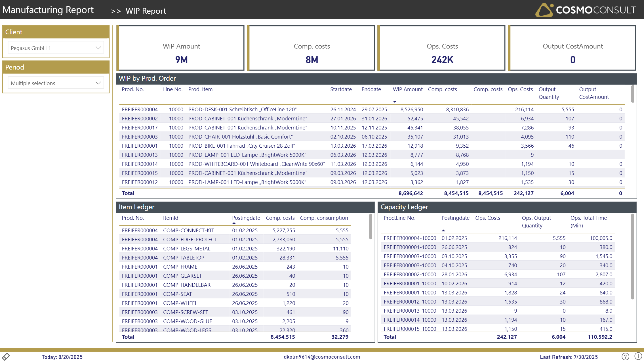
Task: Expand the Period Multiple selections dropdown
Action: point(55,83)
